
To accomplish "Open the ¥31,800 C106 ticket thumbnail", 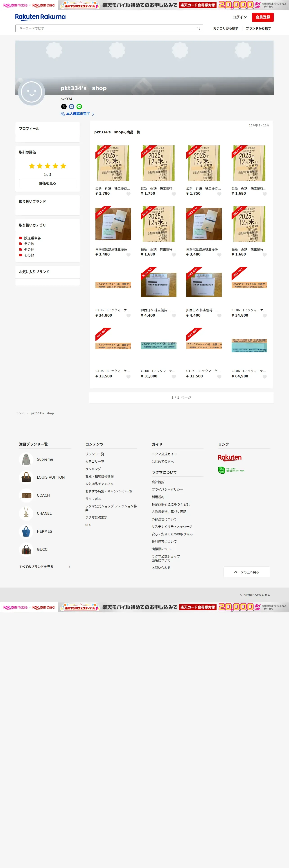I will 158,346.
